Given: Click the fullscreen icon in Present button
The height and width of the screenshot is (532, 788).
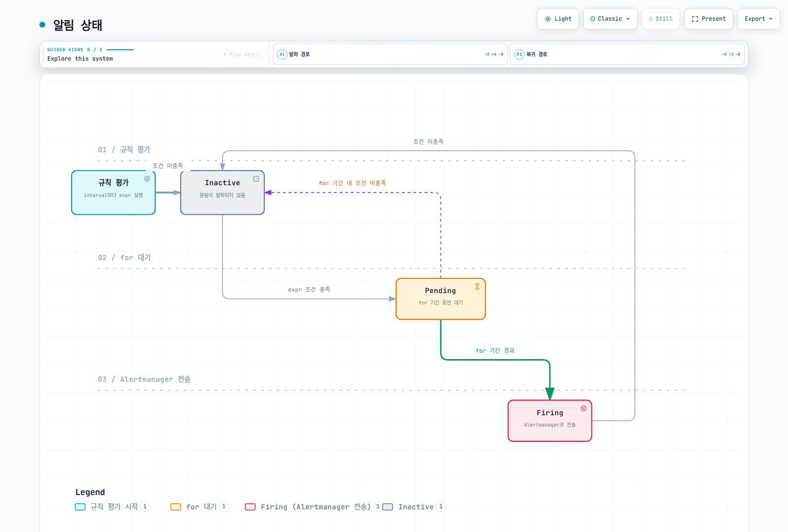Looking at the screenshot, I should (695, 19).
